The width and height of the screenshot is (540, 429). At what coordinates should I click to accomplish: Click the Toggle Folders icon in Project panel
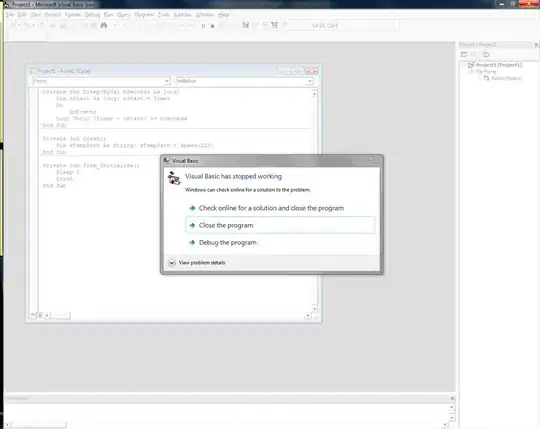point(486,54)
